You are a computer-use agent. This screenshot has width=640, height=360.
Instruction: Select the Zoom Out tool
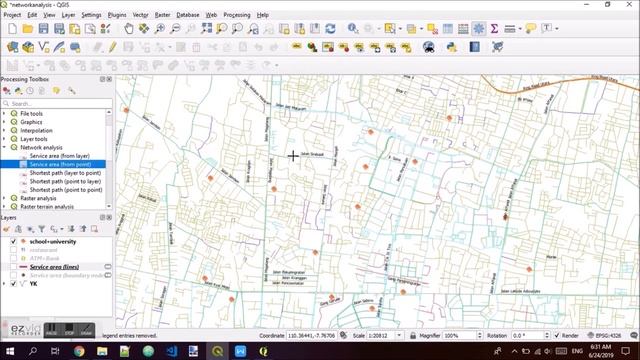pyautogui.click(x=175, y=29)
